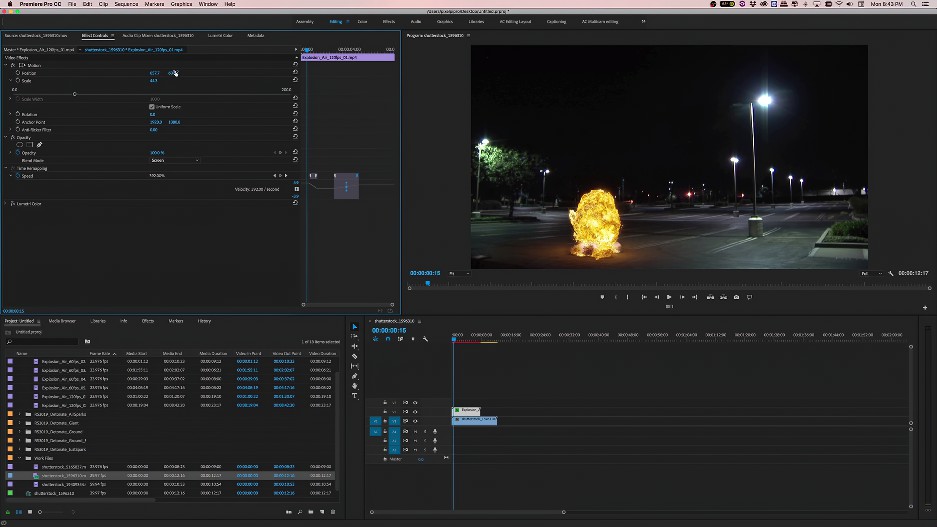This screenshot has height=527, width=937.
Task: Open the Blend Mode dropdown
Action: [174, 160]
